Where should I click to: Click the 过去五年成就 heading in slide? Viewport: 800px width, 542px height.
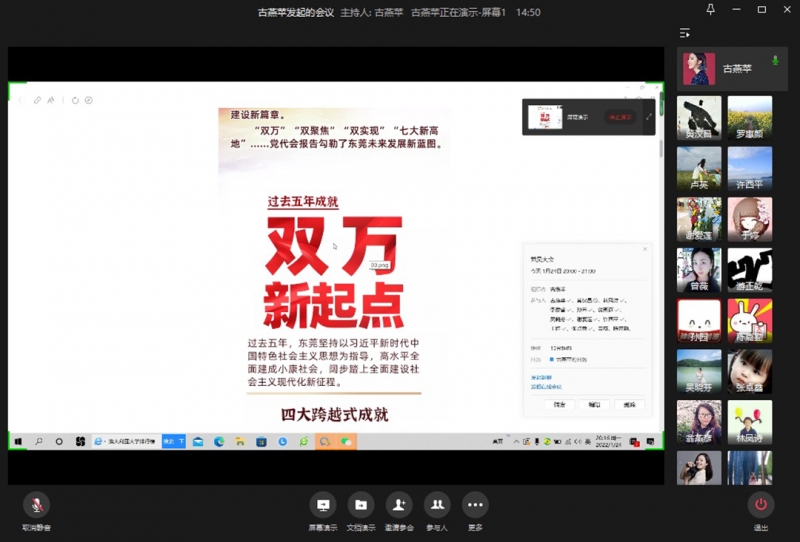click(x=303, y=202)
